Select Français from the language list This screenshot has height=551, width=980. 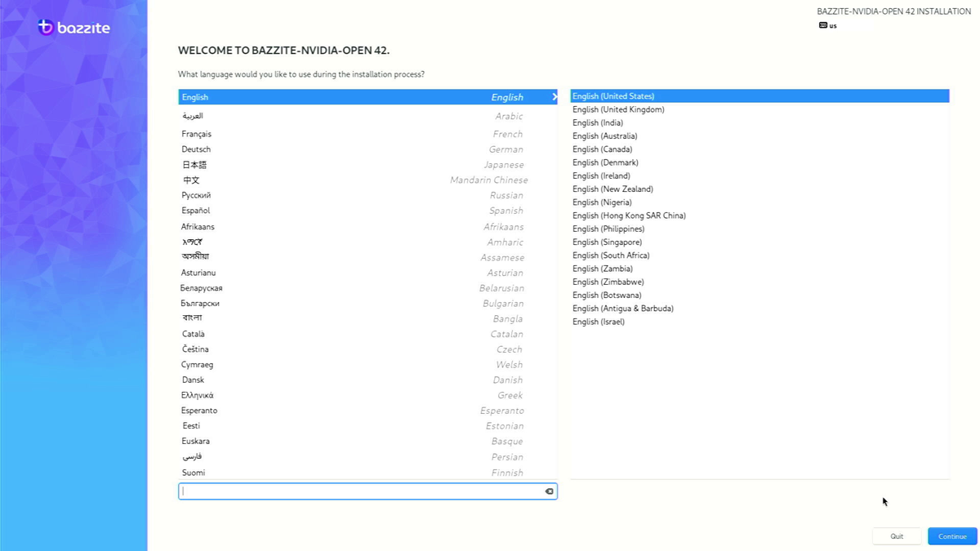coord(367,134)
